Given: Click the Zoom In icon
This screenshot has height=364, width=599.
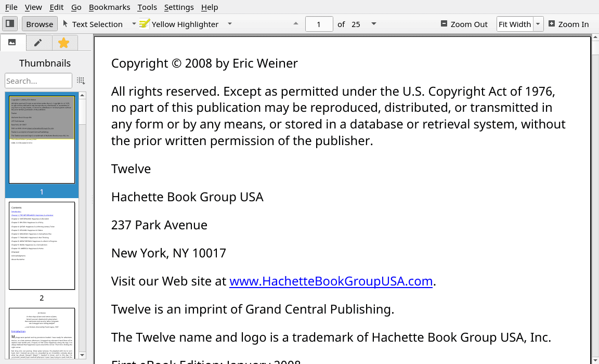Looking at the screenshot, I should 552,24.
